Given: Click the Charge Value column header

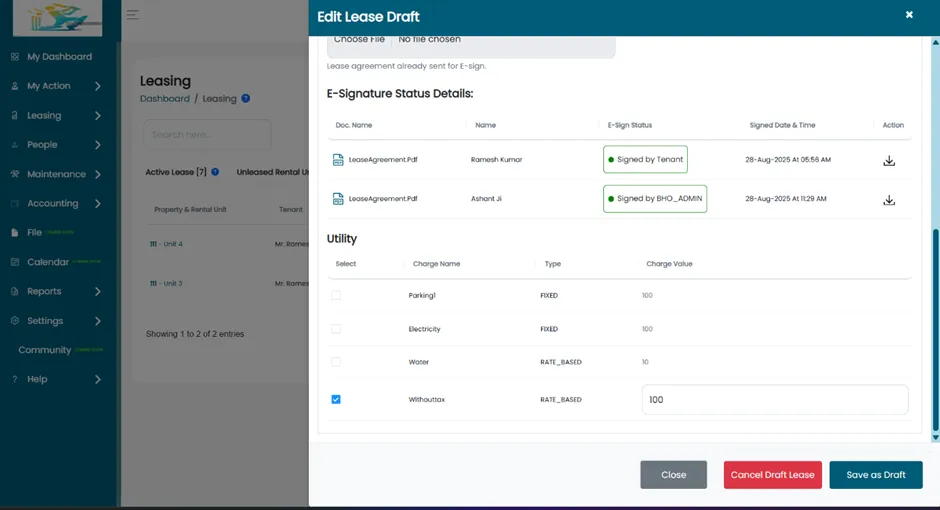Looking at the screenshot, I should tap(669, 264).
